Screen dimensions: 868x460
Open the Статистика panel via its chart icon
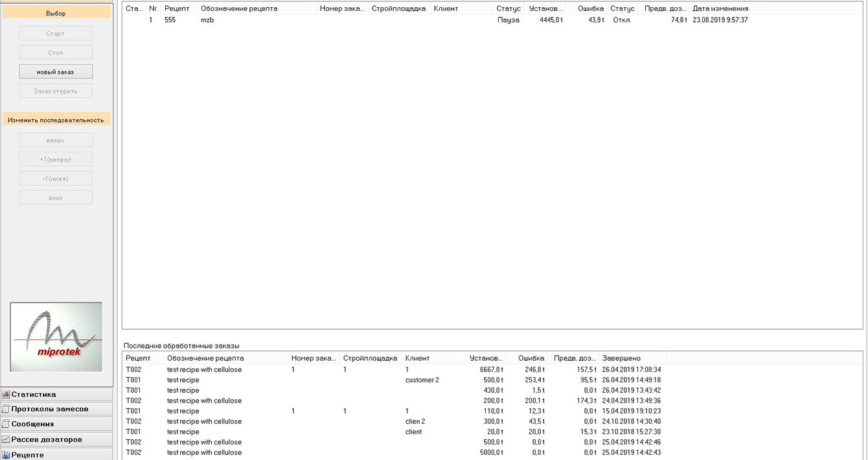[6, 395]
